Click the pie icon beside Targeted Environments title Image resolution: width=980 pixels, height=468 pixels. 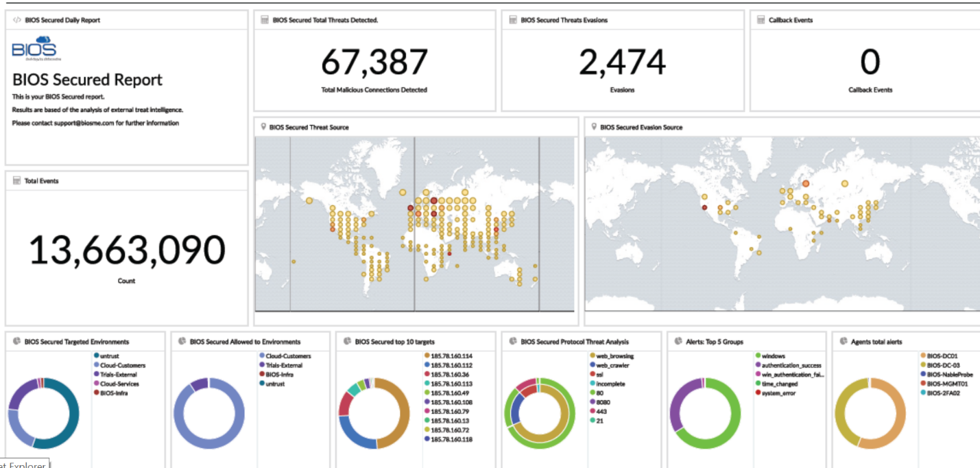click(17, 341)
